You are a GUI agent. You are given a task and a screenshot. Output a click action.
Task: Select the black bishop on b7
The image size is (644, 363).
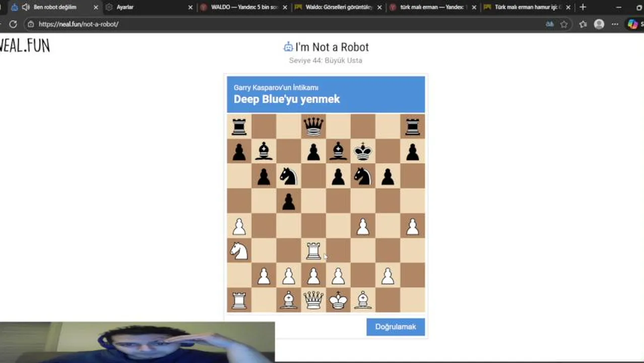coord(264,151)
